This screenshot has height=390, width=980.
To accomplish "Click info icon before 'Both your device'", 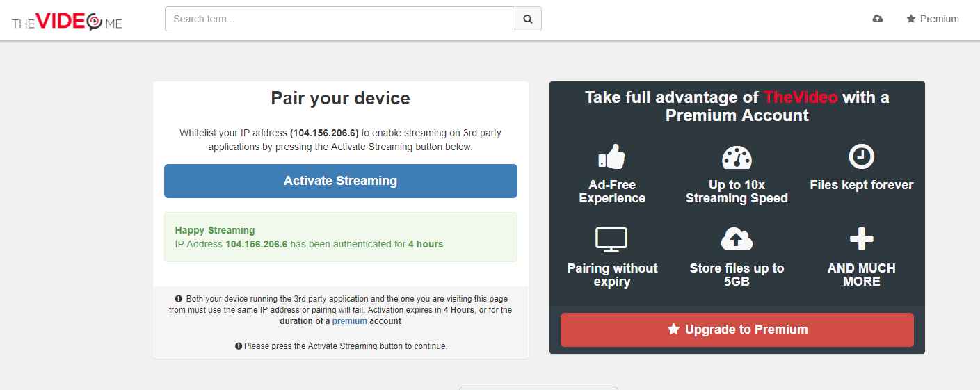I will point(179,298).
